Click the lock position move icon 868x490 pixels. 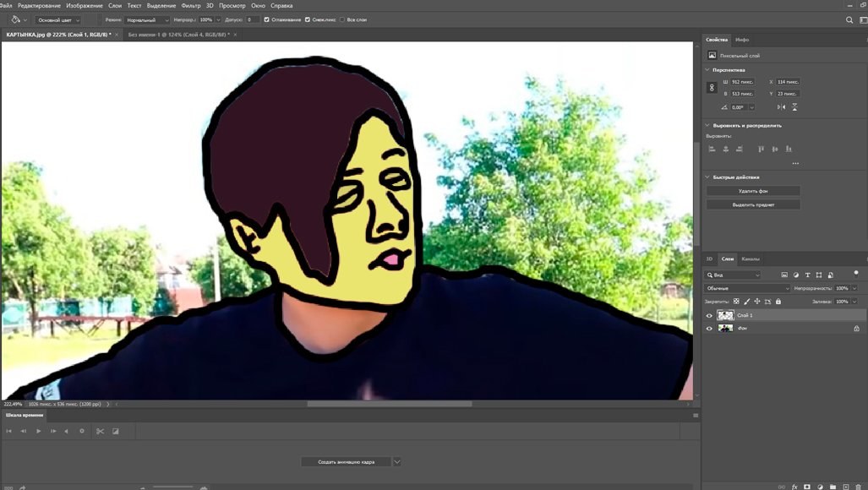click(x=757, y=302)
